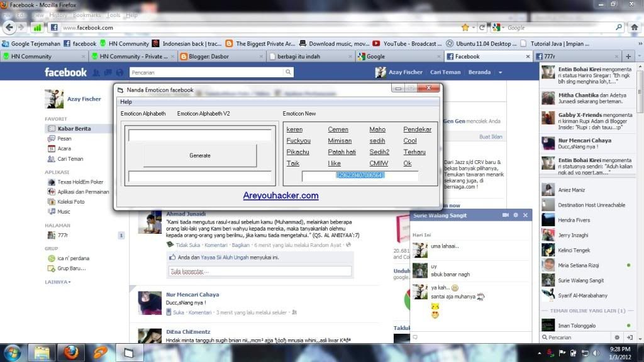The image size is (644, 362).
Task: Open Firefox Bookmarks menu
Action: 87,15
